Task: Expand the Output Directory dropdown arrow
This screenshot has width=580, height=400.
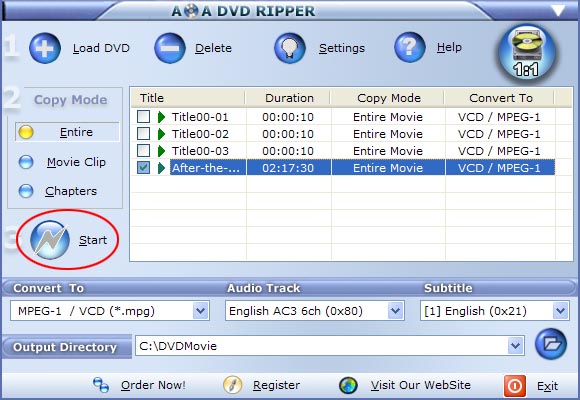Action: pos(515,346)
